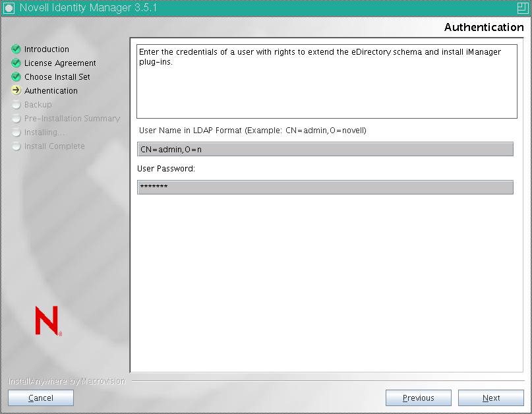
Task: Click the Pre-Installation Summary step icon
Action: pyautogui.click(x=15, y=118)
